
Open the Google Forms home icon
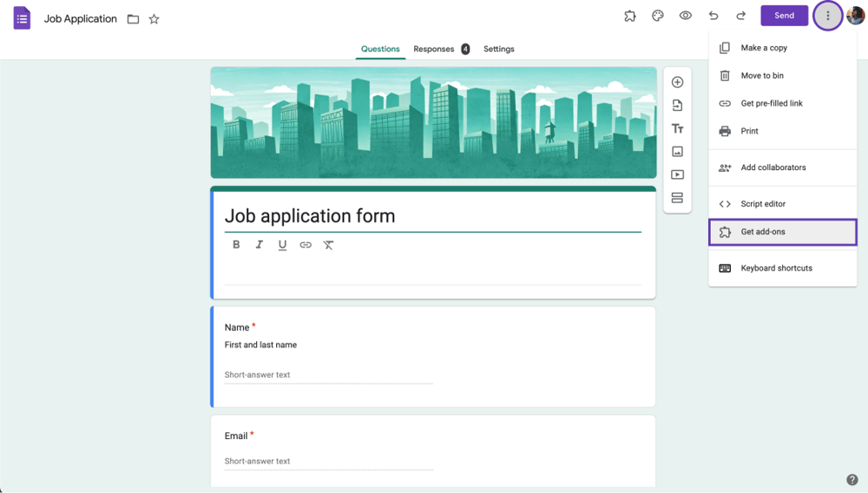[22, 18]
